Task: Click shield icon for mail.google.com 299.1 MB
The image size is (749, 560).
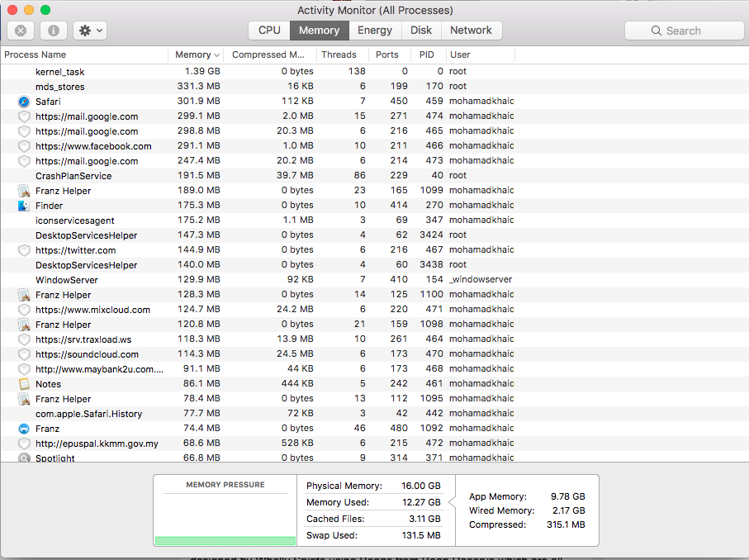Action: (24, 116)
